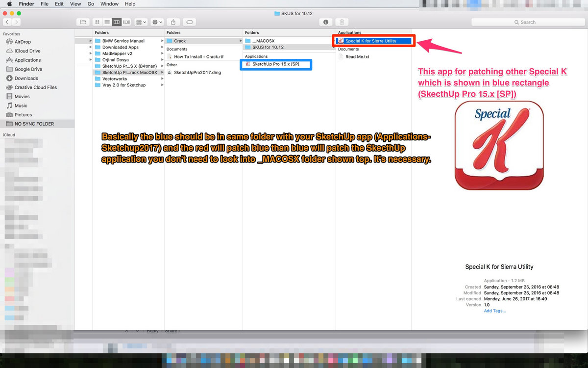Open the item arrangement dropdown
The height and width of the screenshot is (368, 588).
(141, 22)
